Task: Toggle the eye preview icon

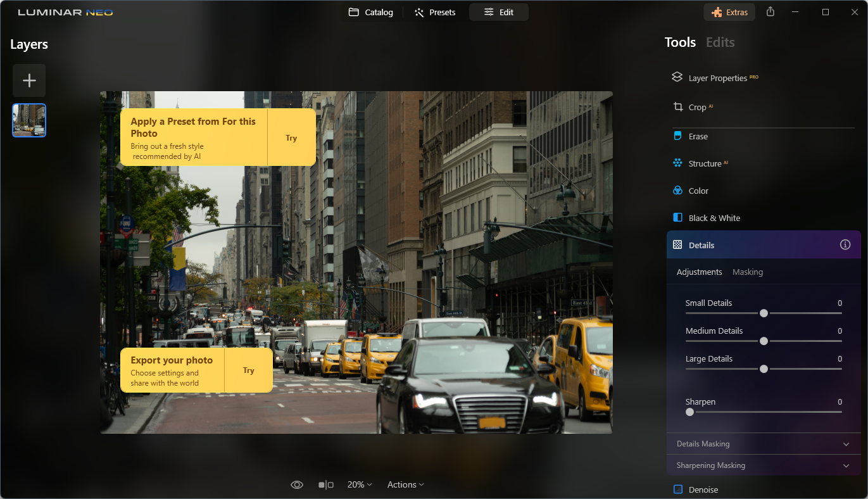Action: tap(297, 484)
